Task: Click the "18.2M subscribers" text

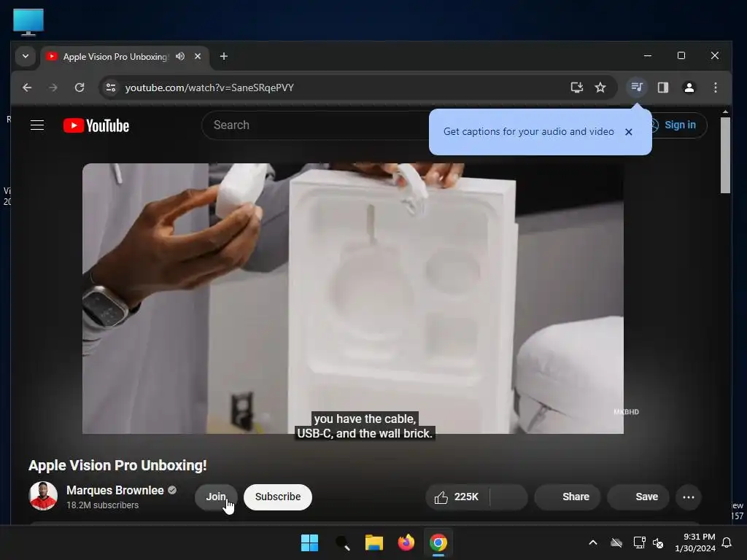Action: 102,505
